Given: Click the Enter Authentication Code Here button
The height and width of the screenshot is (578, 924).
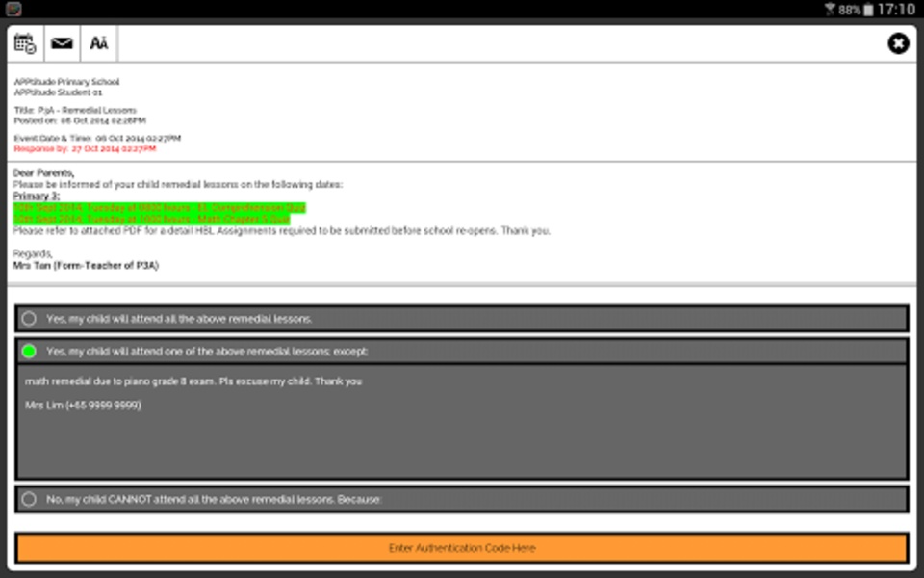Looking at the screenshot, I should click(461, 548).
